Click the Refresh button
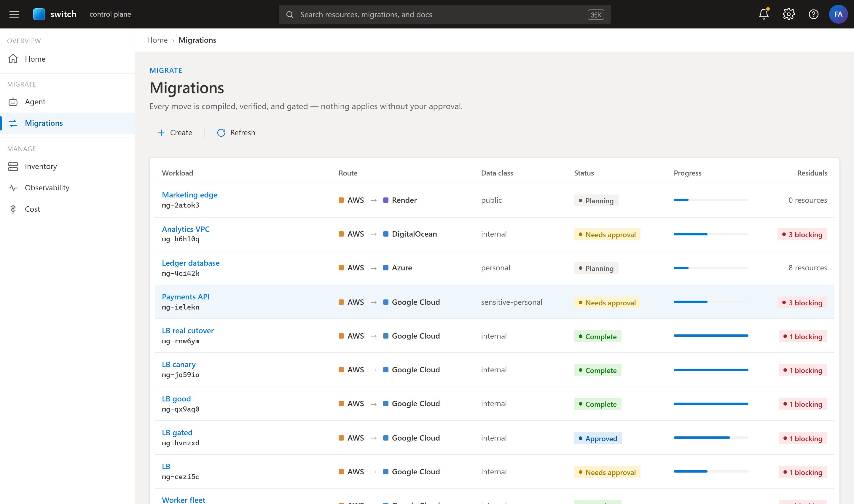Viewport: 854px width, 504px height. (236, 133)
